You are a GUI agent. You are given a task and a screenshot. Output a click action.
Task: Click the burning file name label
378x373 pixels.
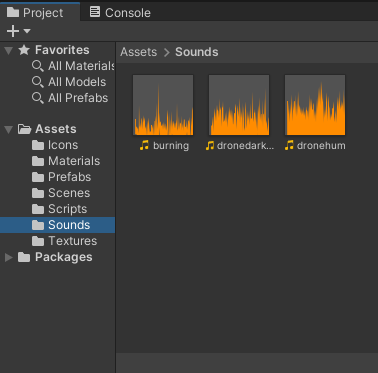pos(171,146)
